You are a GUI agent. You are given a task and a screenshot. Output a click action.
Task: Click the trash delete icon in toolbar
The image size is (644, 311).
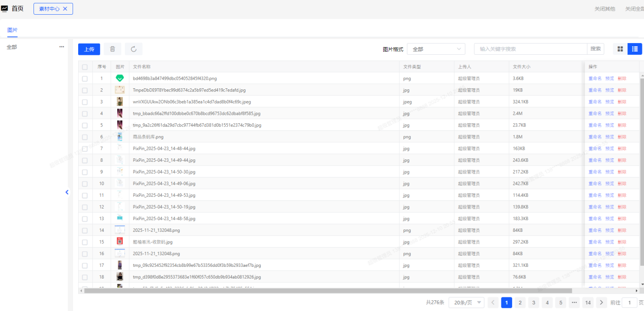pyautogui.click(x=112, y=49)
